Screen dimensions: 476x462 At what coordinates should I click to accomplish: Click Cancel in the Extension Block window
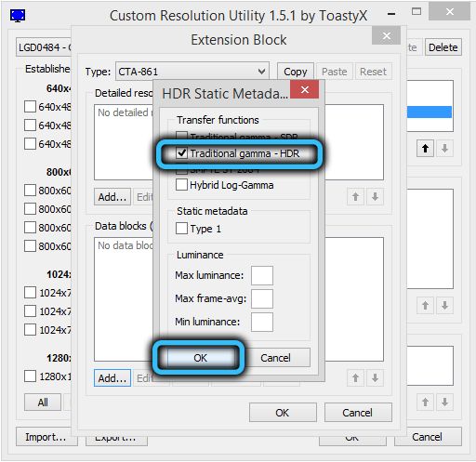(x=358, y=413)
